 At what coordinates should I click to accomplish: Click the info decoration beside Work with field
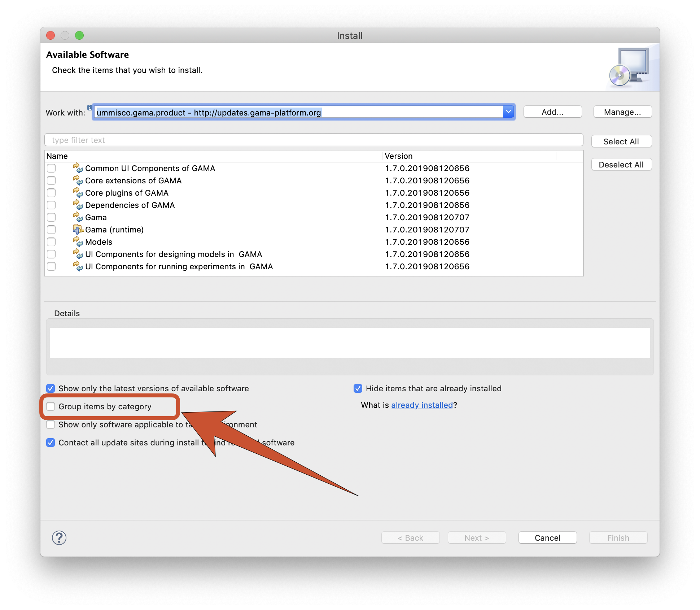coord(90,108)
